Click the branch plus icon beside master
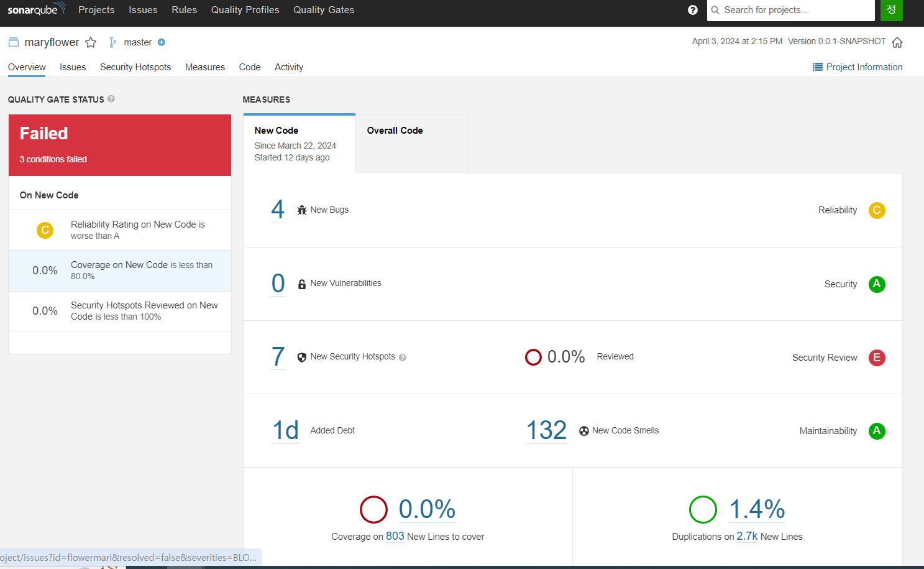The height and width of the screenshot is (569, 924). 162,42
